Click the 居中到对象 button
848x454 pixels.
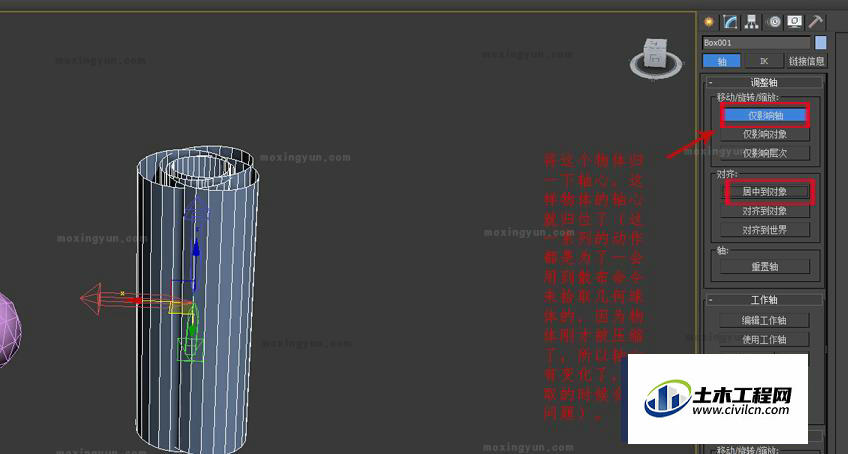pos(765,192)
